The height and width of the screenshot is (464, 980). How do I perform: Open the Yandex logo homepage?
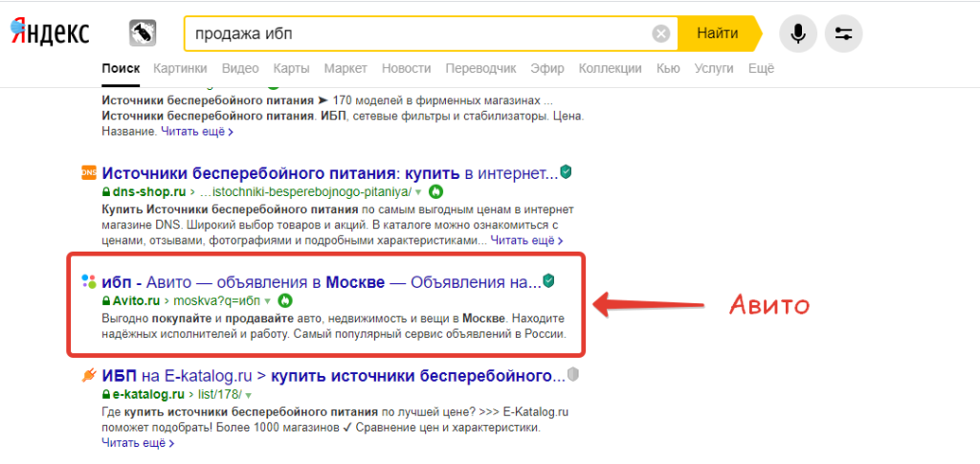coord(50,32)
